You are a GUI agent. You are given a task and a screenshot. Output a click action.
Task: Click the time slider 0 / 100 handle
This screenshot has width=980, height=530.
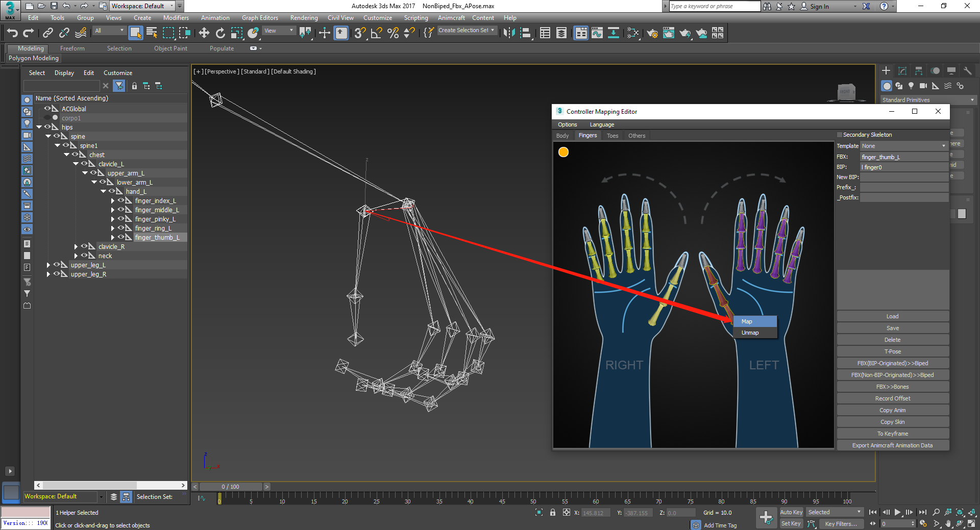coord(230,487)
